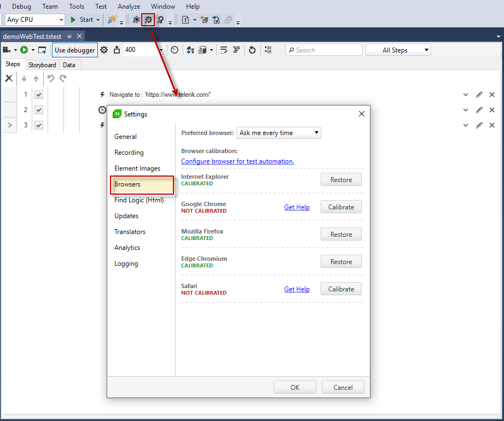
Task: Click the circular refresh arrow icon
Action: [252, 50]
